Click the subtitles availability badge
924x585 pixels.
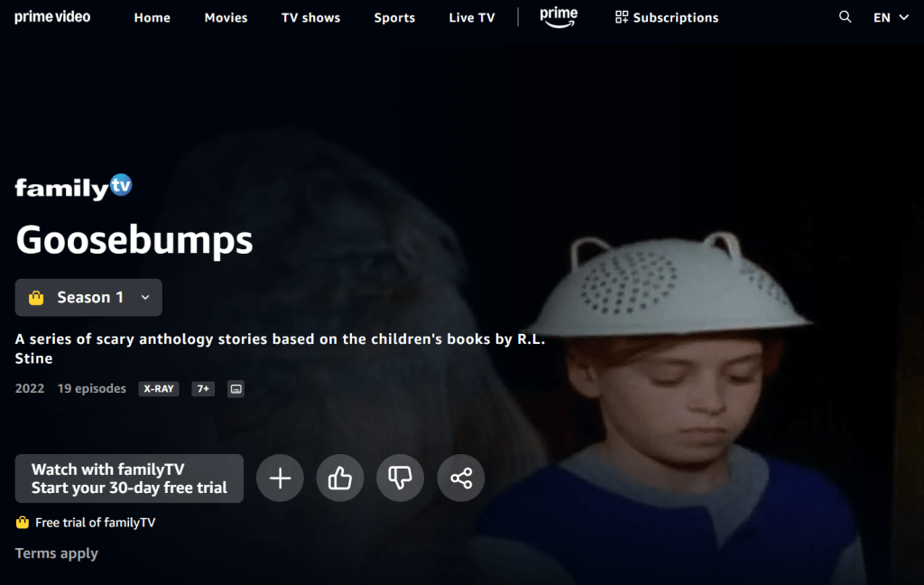pos(236,388)
